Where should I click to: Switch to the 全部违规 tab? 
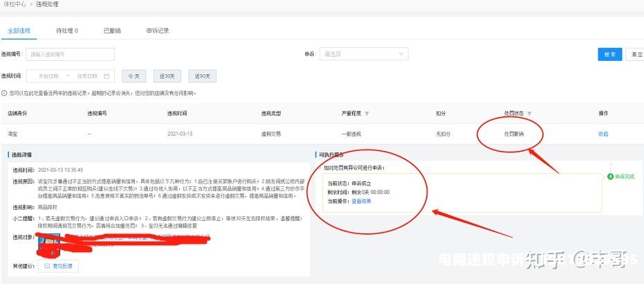click(19, 30)
